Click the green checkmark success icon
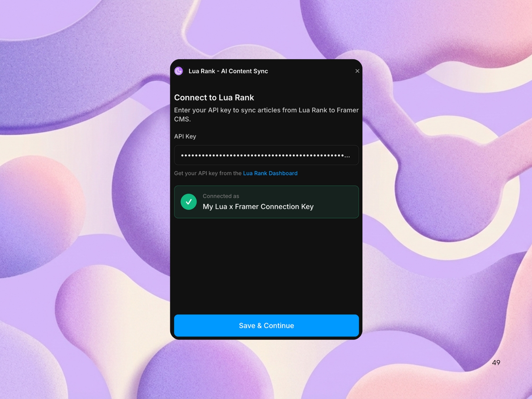Viewport: 532px width, 399px height. point(189,202)
